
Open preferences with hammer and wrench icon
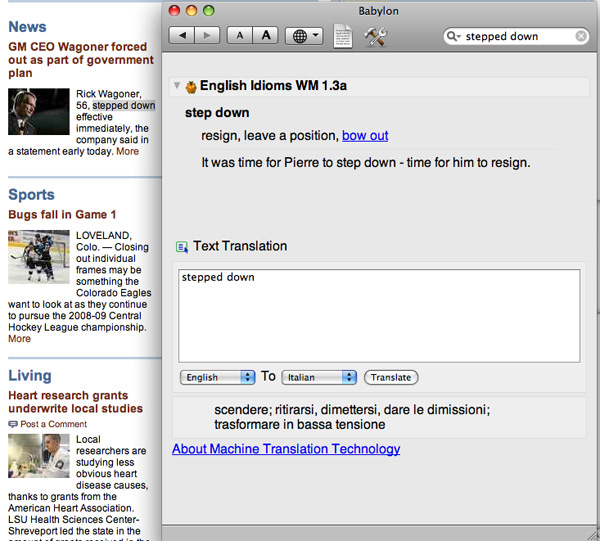[x=375, y=37]
